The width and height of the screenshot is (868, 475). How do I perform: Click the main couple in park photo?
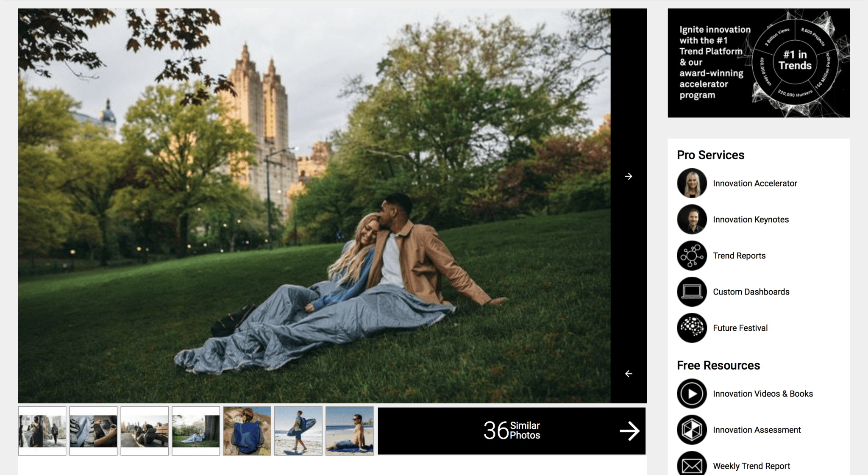[314, 206]
